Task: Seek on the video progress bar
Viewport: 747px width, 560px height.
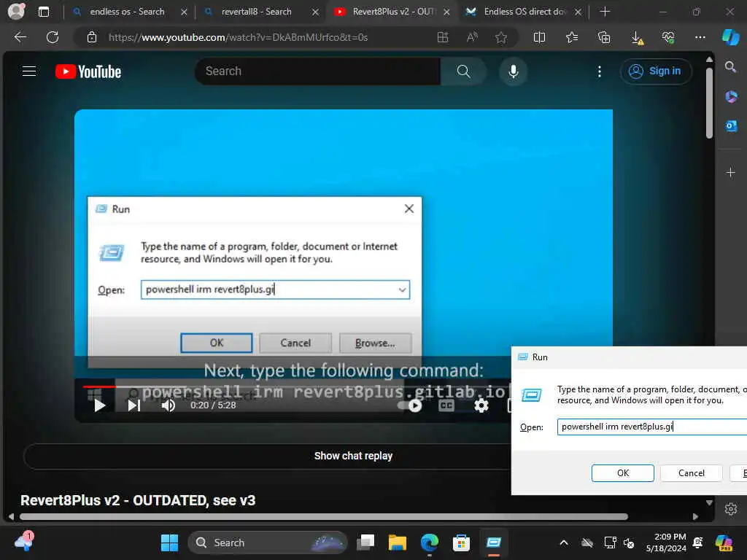Action: (296, 386)
